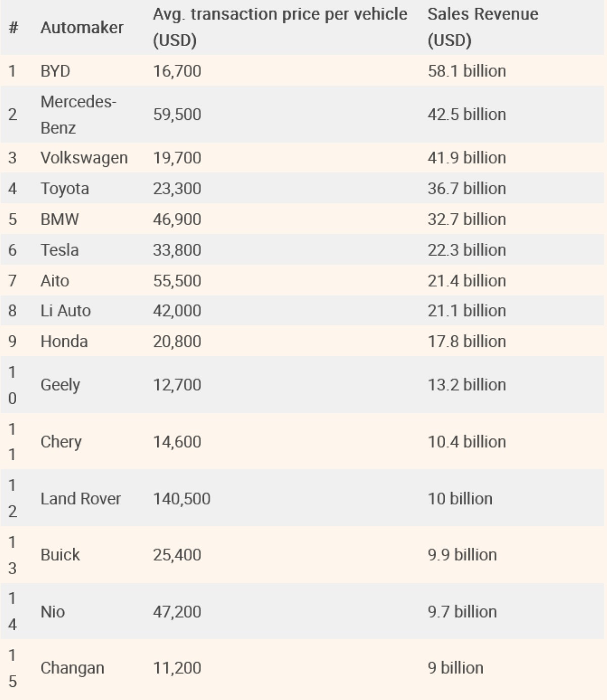This screenshot has width=607, height=700.
Task: Select the Nio automaker cell
Action: click(53, 611)
